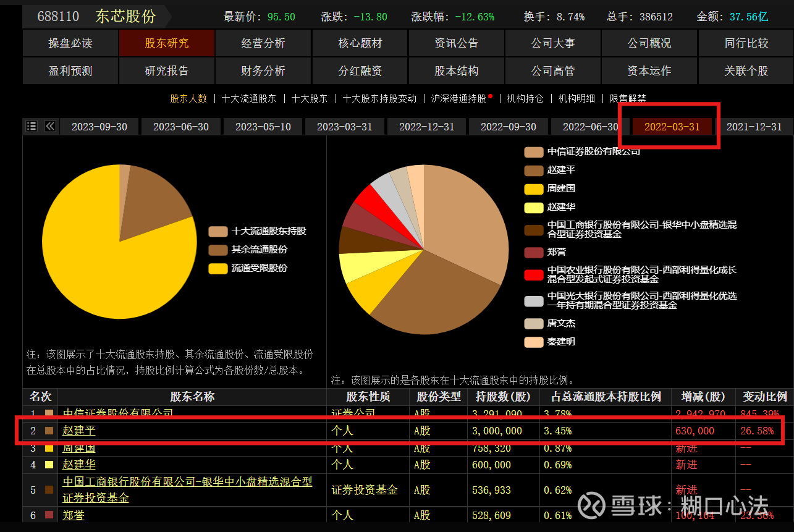The image size is (794, 532).
Task: Click the 股东人数 sub-navigation link
Action: point(188,98)
